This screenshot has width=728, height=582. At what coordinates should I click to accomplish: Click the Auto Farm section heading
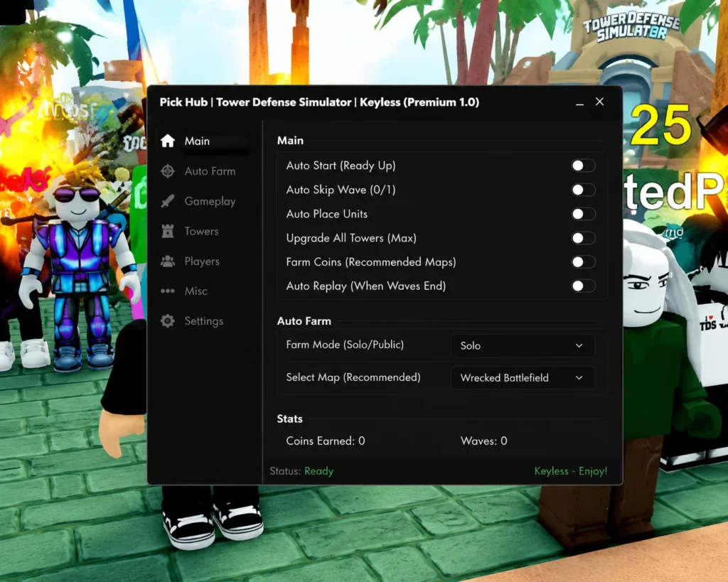coord(304,321)
